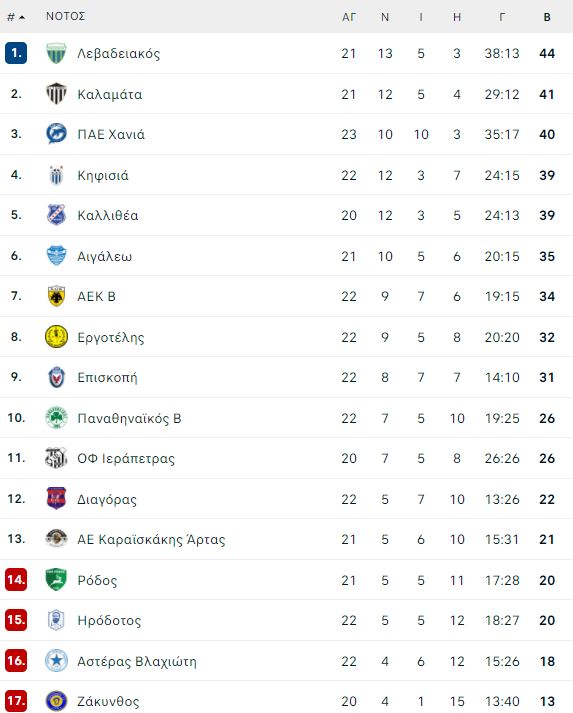The image size is (573, 713).
Task: Click the Λεβαδειακός team crest
Action: (56, 53)
